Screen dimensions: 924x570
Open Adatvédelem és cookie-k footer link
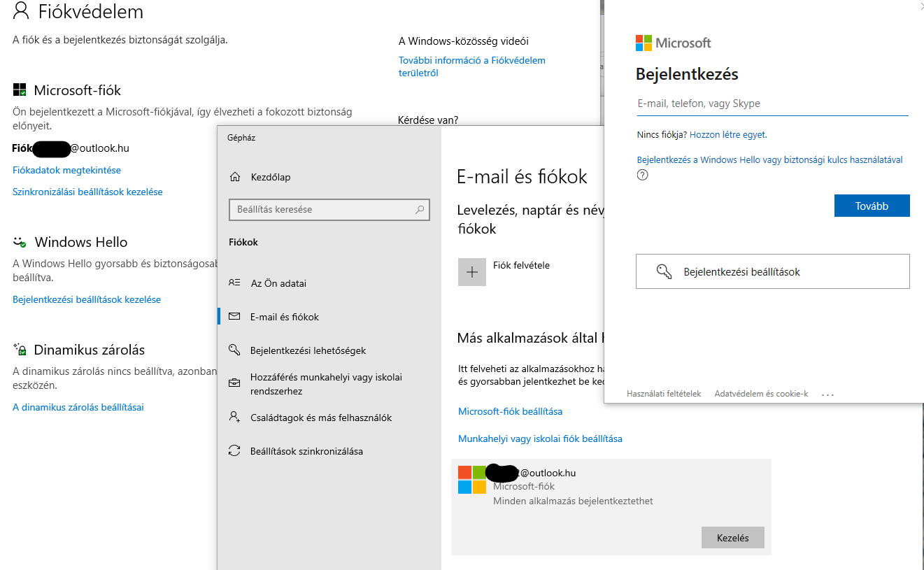pyautogui.click(x=761, y=394)
